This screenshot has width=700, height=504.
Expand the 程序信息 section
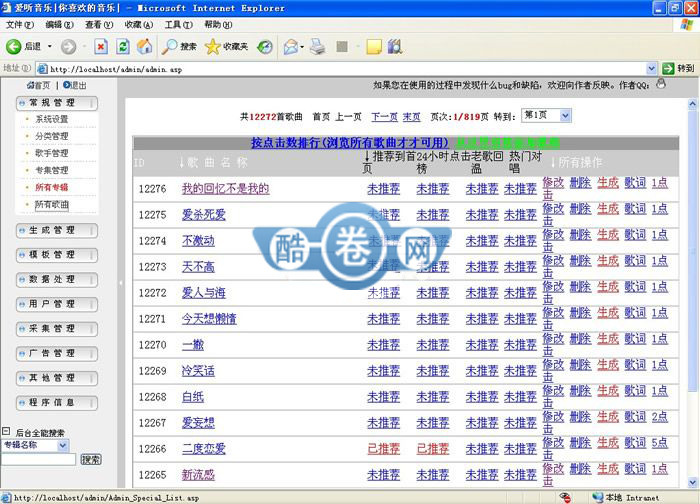pos(57,403)
